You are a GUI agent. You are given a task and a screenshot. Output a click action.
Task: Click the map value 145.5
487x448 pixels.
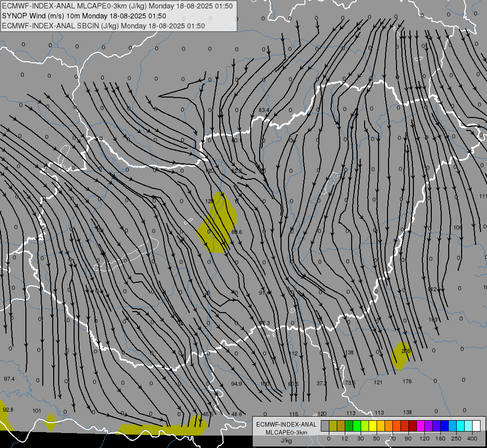coord(207,415)
